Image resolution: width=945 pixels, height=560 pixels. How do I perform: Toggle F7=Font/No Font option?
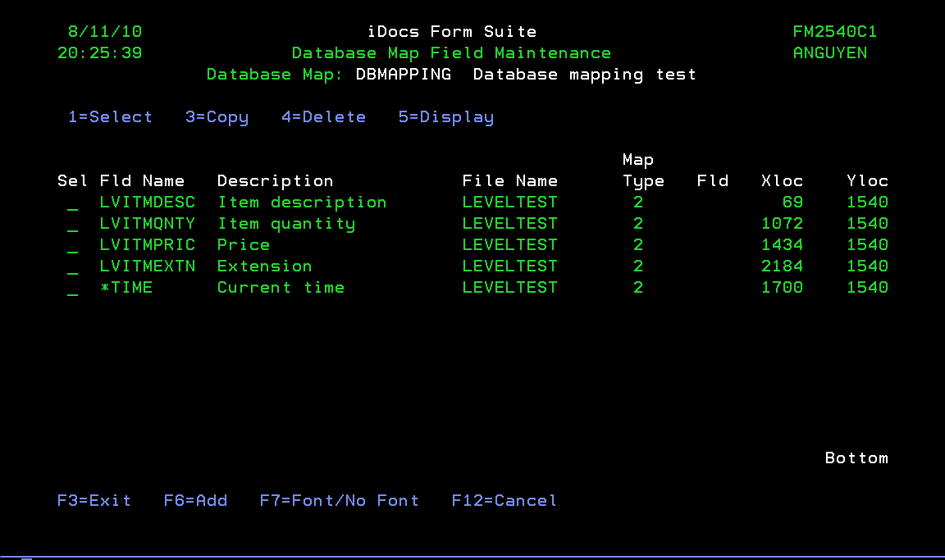(x=339, y=501)
